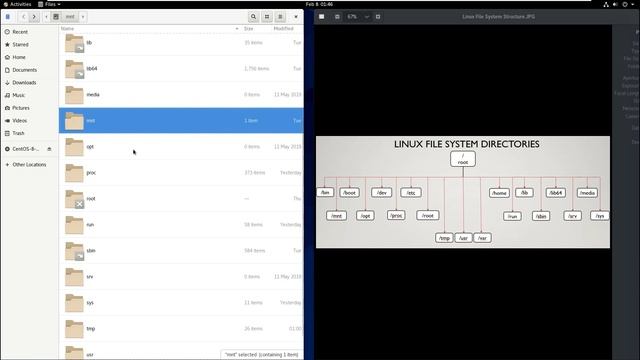Open Recent in Files sidebar

click(x=29, y=32)
